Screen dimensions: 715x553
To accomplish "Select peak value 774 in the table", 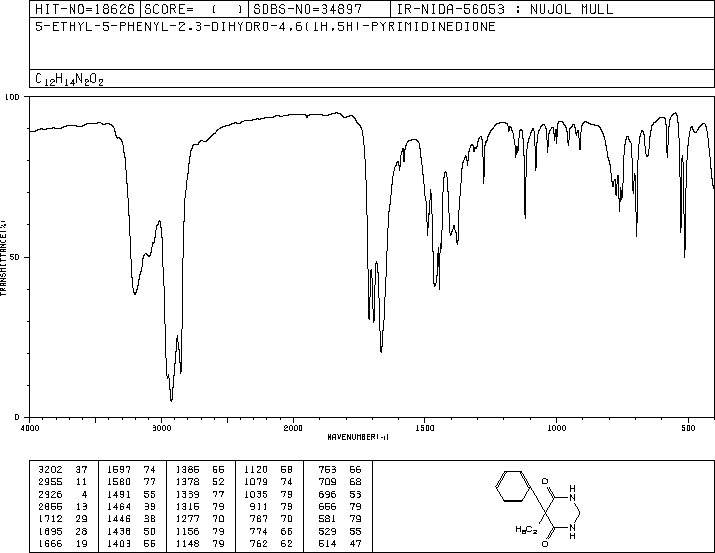I will pos(258,531).
